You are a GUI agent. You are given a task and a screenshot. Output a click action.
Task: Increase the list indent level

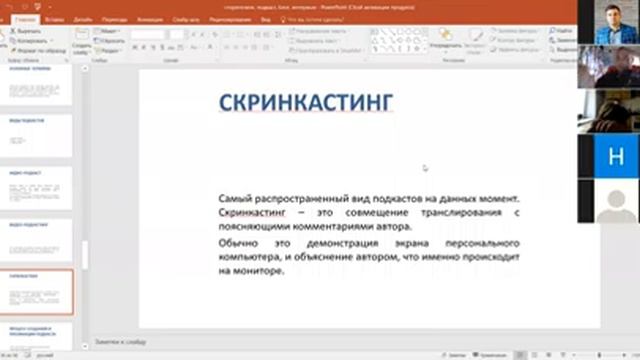(x=266, y=36)
